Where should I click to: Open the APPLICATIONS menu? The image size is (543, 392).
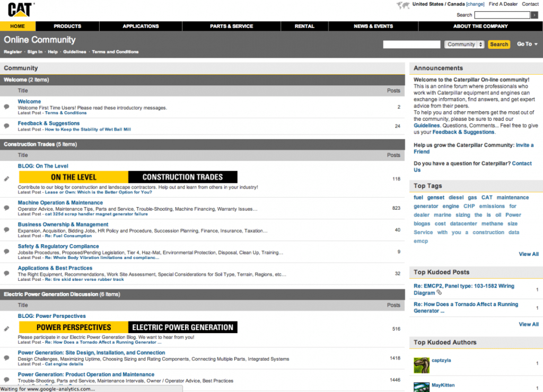point(141,26)
